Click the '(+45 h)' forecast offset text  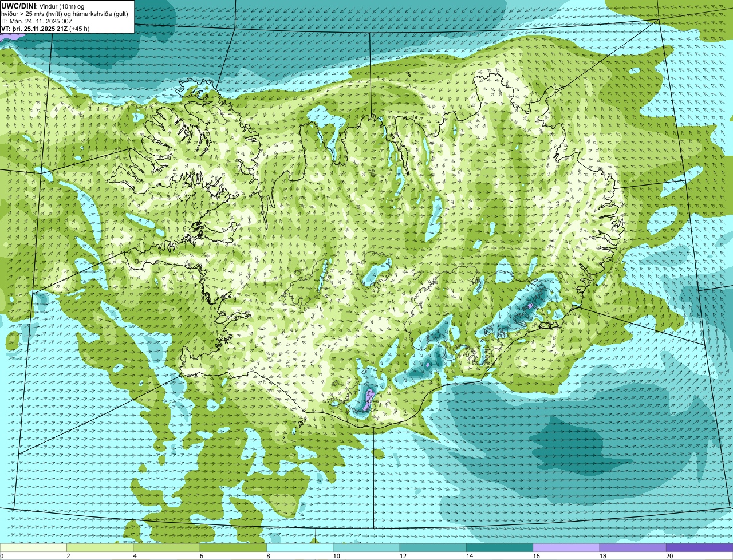79,28
